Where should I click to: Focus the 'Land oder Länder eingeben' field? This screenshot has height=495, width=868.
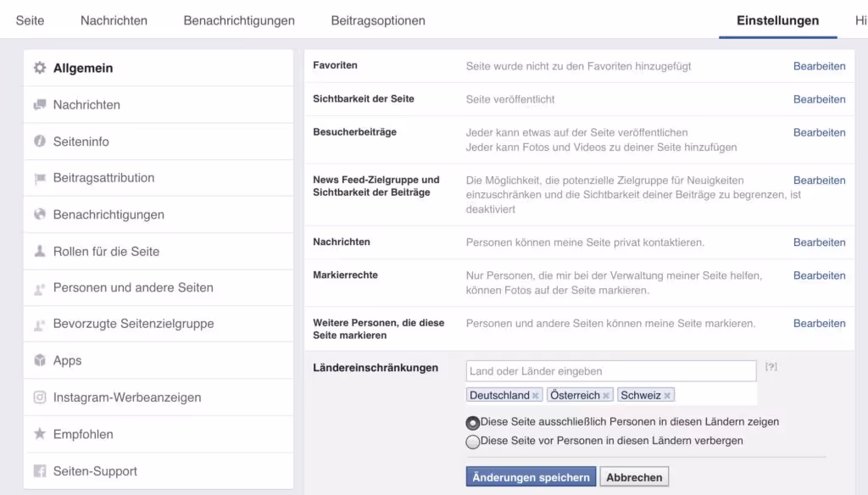click(611, 371)
